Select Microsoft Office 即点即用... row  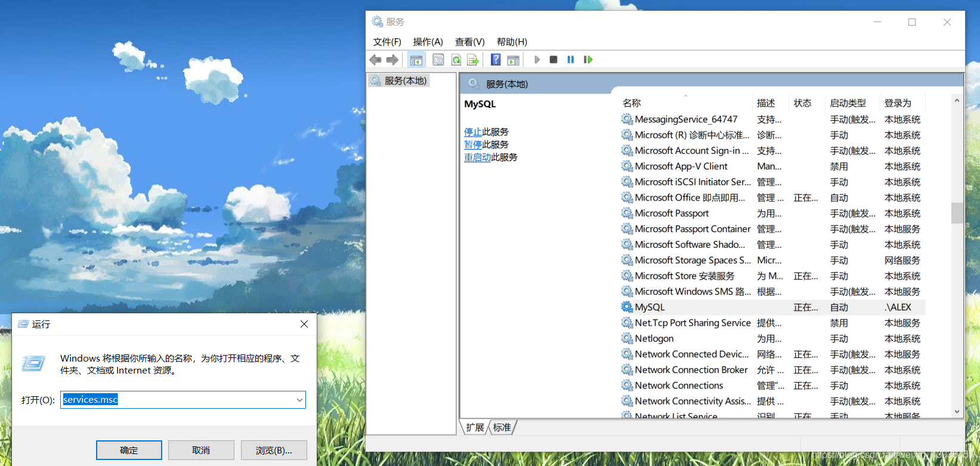[x=772, y=197]
